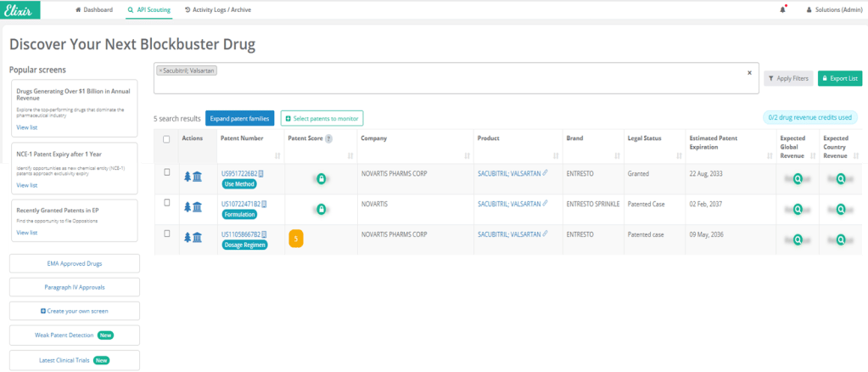Check the row checkbox for US9517226B2

(167, 172)
